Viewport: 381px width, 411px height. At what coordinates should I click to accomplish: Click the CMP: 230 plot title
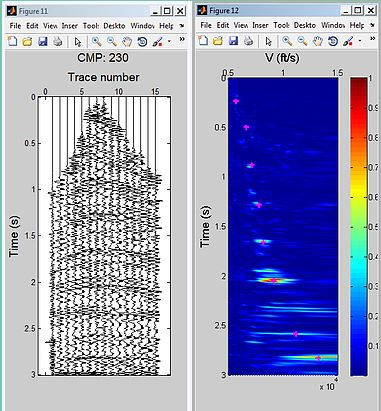click(x=103, y=58)
